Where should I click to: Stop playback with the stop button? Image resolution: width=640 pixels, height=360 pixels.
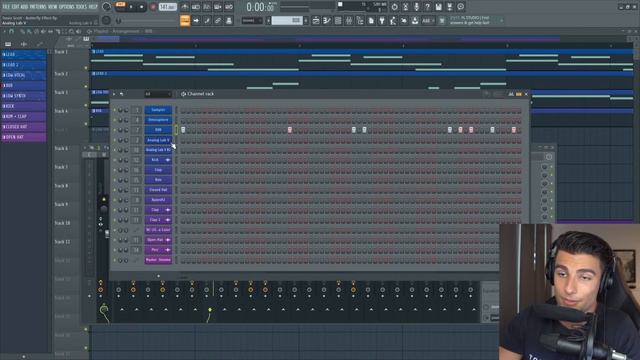point(142,7)
